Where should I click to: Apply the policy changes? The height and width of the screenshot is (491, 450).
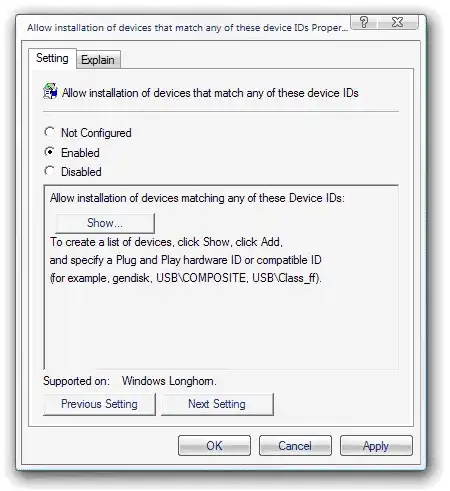376,446
